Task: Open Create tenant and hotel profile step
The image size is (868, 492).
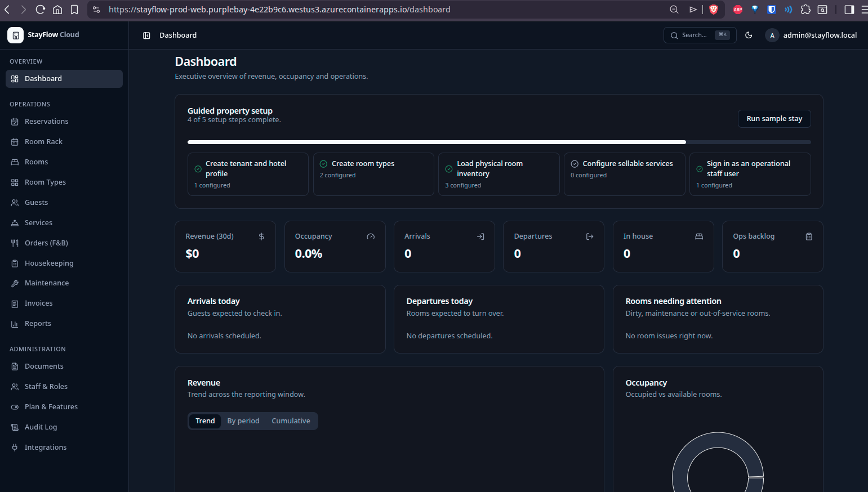Action: click(248, 174)
